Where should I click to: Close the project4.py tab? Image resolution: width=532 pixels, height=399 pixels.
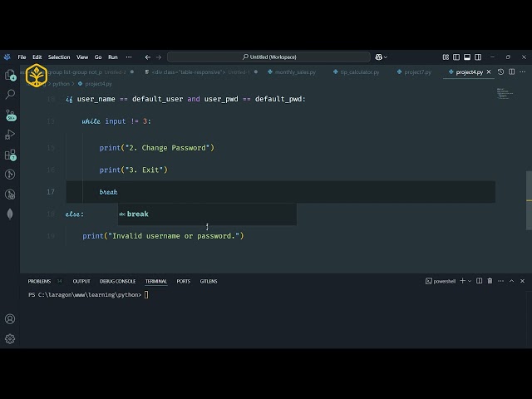(x=489, y=72)
